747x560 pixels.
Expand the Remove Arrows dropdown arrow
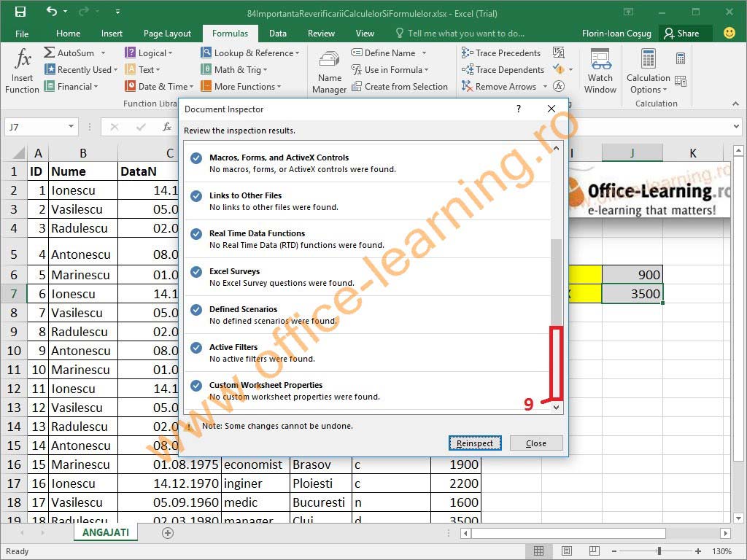[545, 86]
